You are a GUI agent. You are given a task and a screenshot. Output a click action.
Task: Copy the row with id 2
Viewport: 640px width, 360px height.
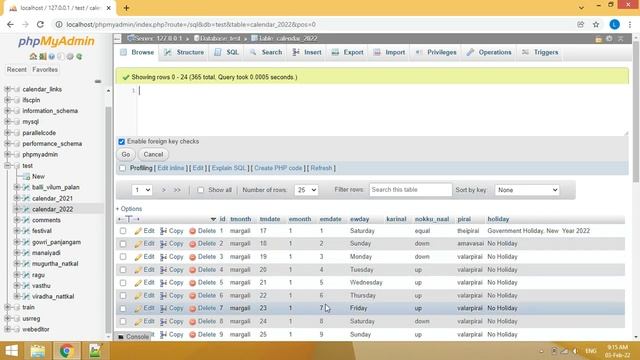coord(172,244)
